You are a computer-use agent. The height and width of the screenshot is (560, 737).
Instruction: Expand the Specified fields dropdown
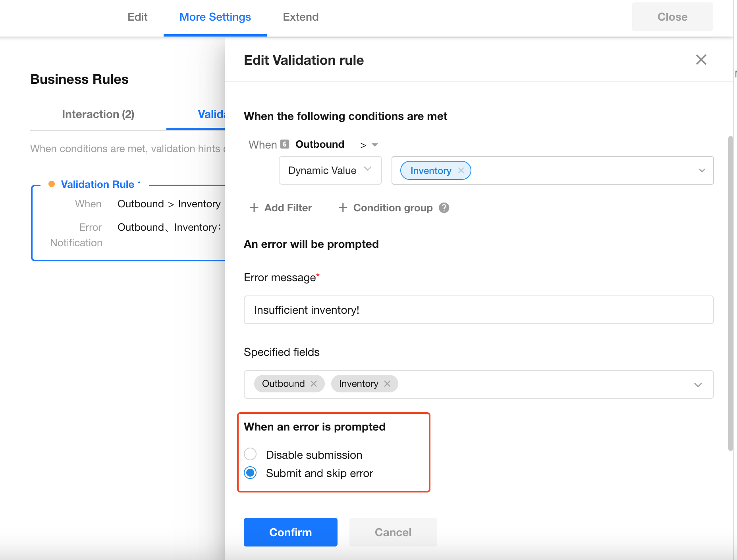click(x=698, y=384)
